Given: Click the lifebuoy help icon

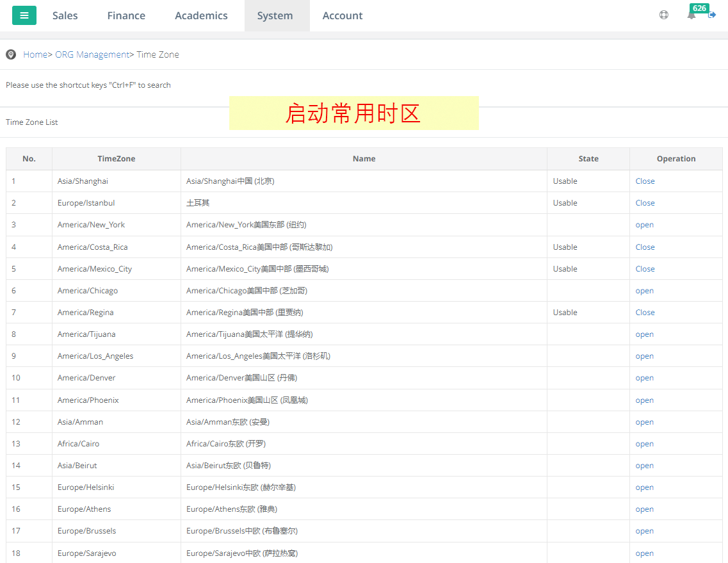Looking at the screenshot, I should (664, 15).
